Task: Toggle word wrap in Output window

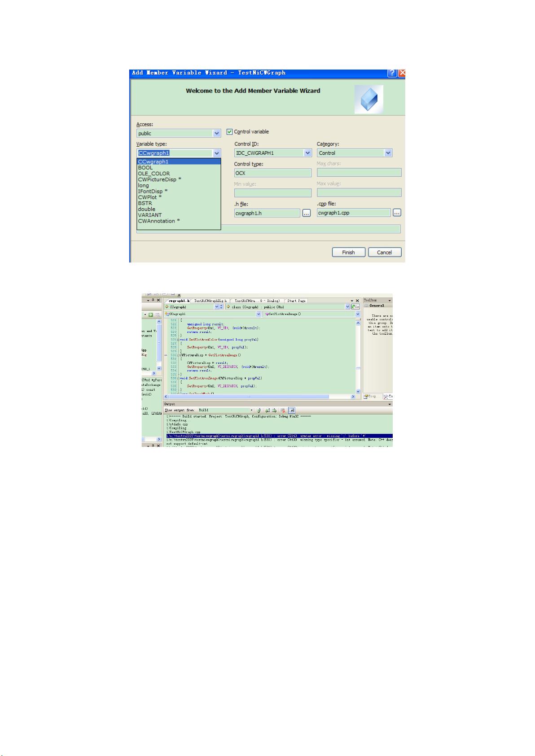Action: [x=292, y=410]
